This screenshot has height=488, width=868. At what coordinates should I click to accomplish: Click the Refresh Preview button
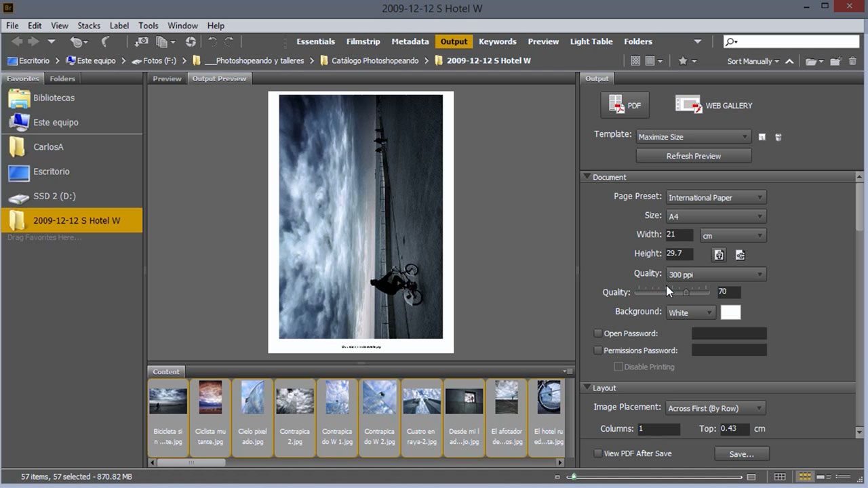coord(693,156)
